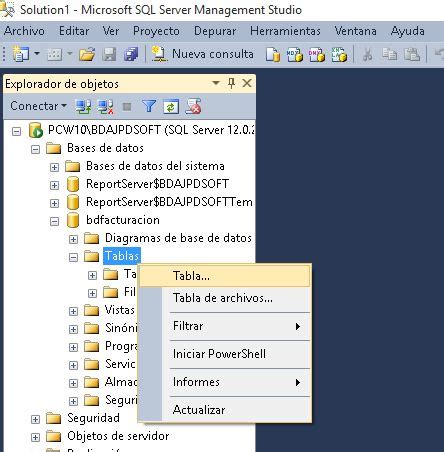
Task: Select the Diagramas de base de datos item
Action: click(178, 238)
